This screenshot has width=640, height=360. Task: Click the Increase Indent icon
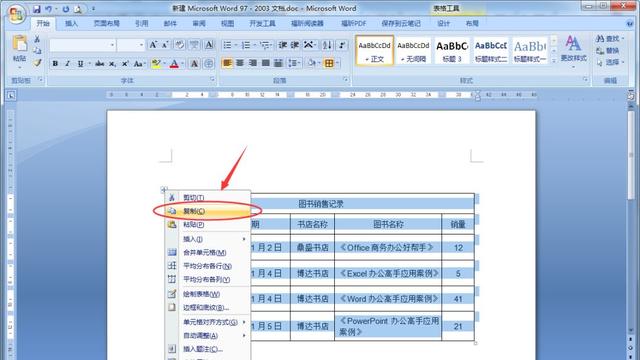click(x=295, y=44)
